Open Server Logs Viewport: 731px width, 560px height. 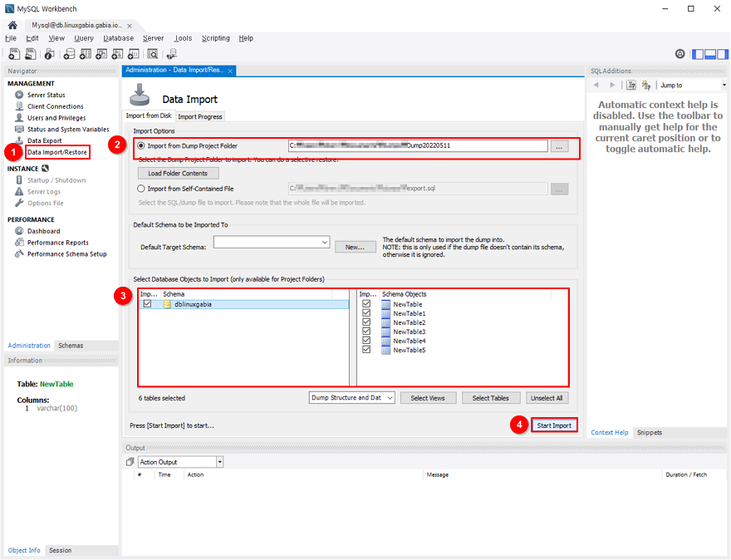44,192
